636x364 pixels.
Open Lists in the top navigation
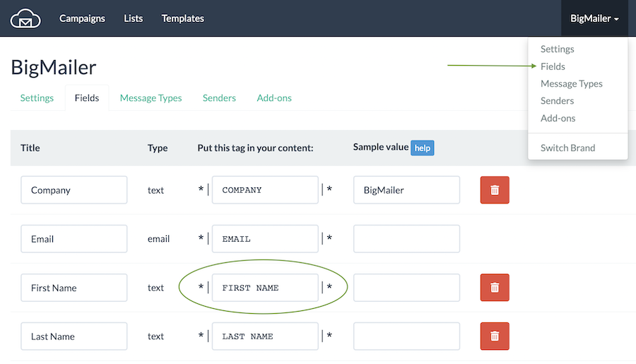133,18
